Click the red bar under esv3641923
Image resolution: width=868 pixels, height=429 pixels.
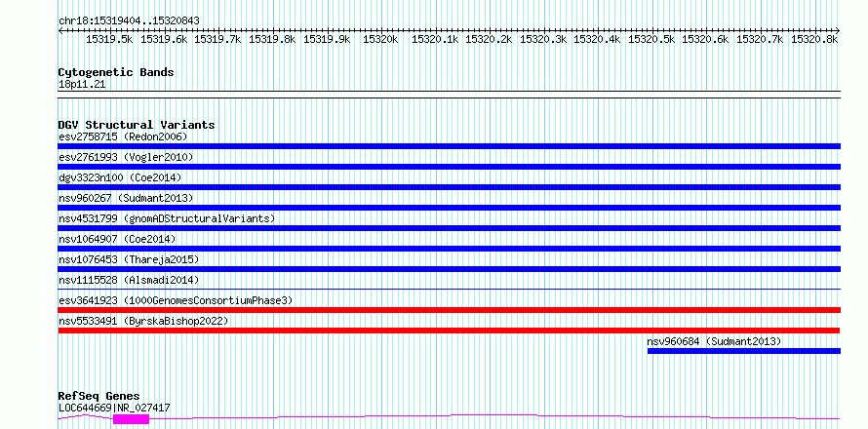[450, 310]
